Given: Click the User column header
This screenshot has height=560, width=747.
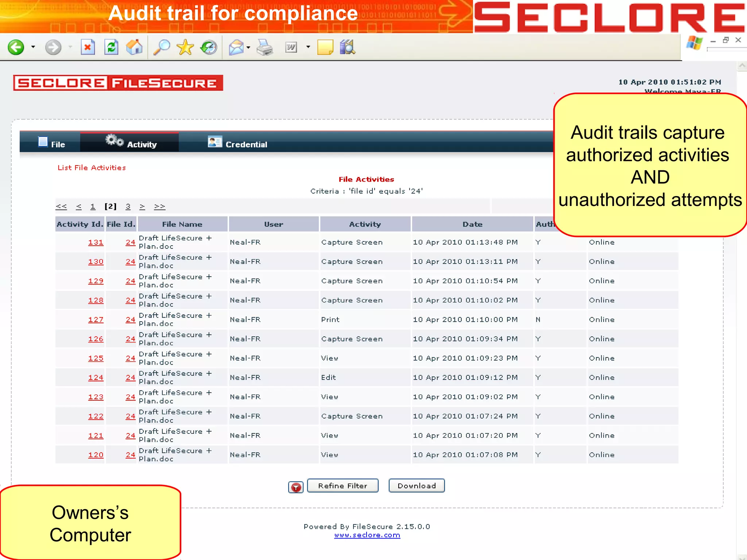Looking at the screenshot, I should pos(274,224).
